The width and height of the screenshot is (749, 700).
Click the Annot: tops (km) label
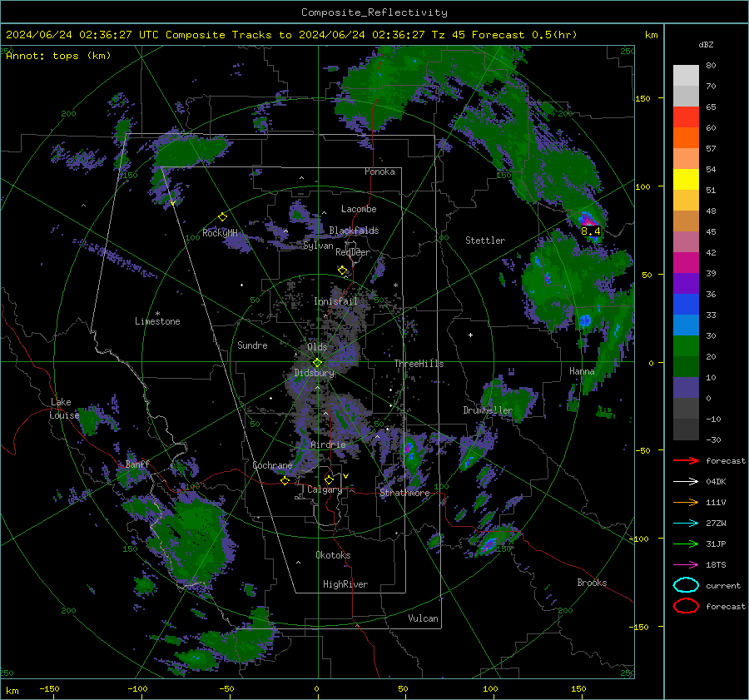(x=58, y=56)
